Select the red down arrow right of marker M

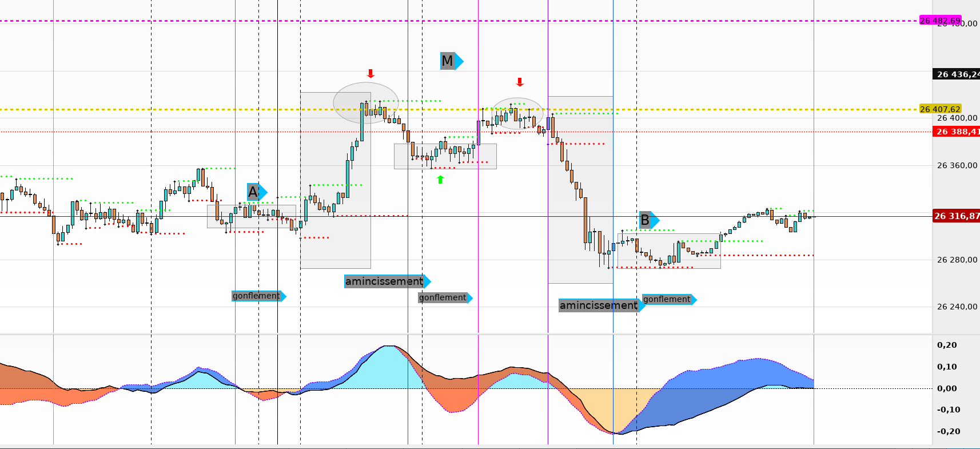520,82
